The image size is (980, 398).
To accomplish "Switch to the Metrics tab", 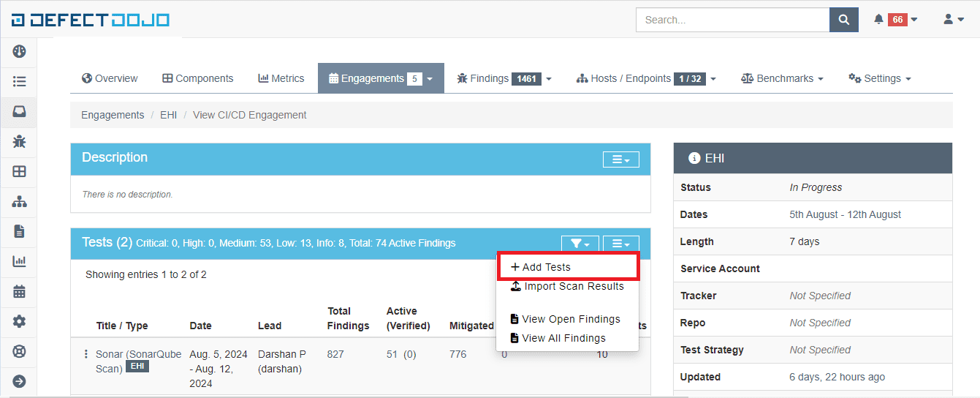I will pos(281,78).
